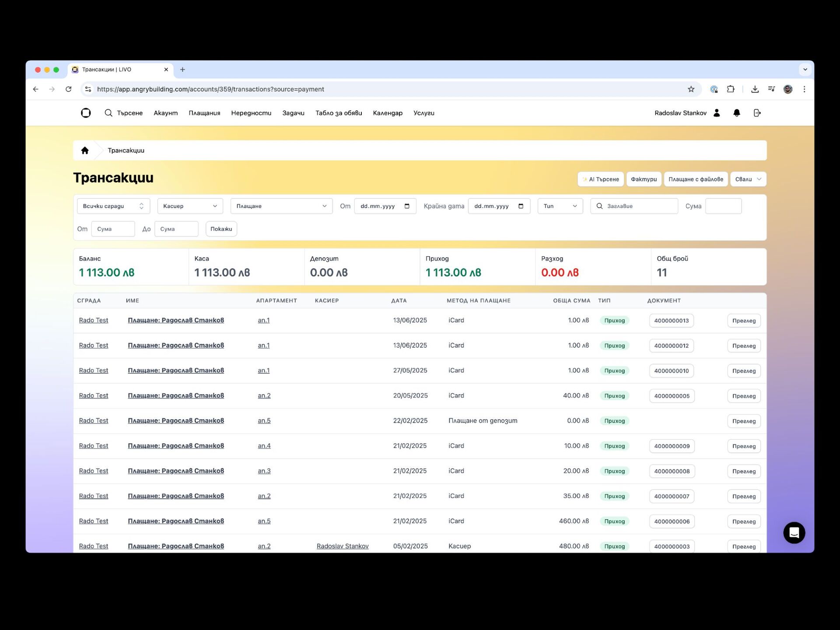
Task: Open ап.3 apartment link
Action: (264, 471)
